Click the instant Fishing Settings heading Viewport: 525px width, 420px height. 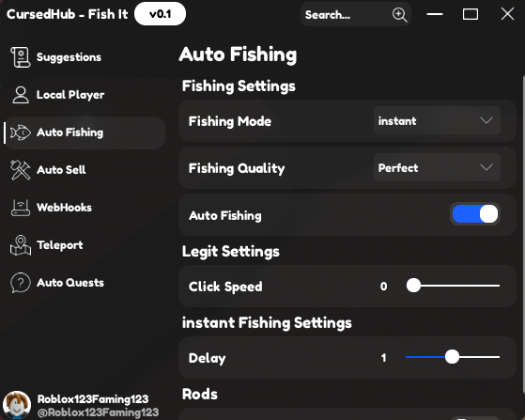tap(267, 323)
